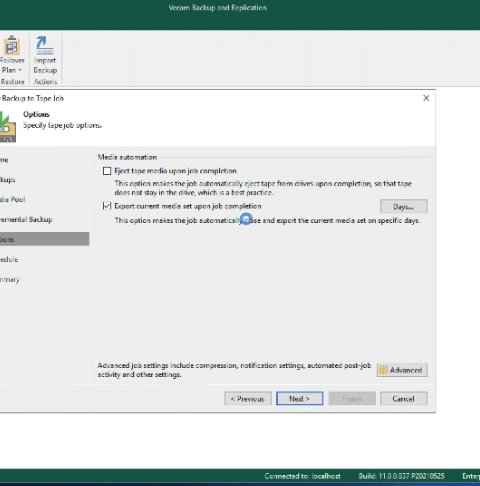Enable Eject tape media upon job completion
Viewport: 480px width, 486px height.
tap(107, 171)
